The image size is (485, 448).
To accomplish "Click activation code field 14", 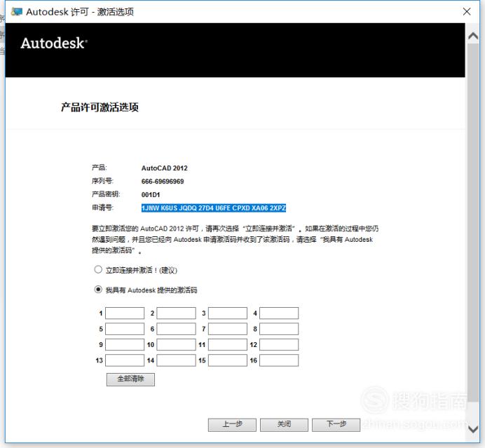I will (x=176, y=360).
